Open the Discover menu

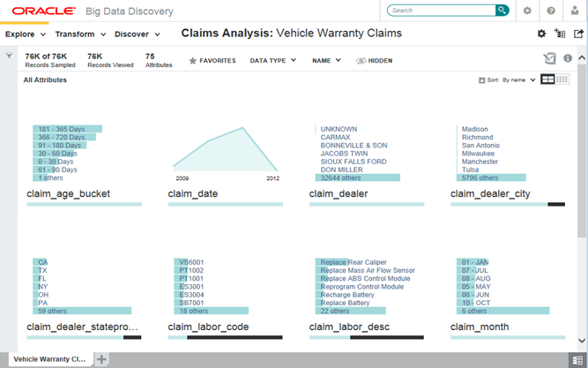pyautogui.click(x=138, y=34)
